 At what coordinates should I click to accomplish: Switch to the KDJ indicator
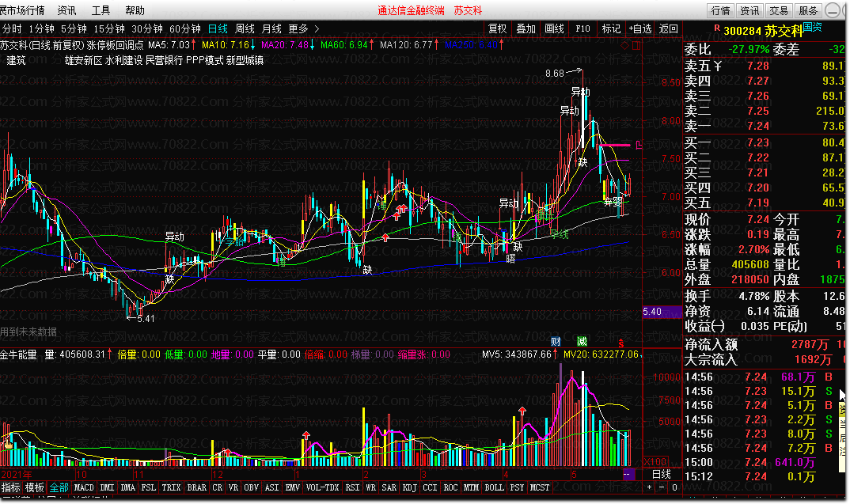pyautogui.click(x=410, y=487)
